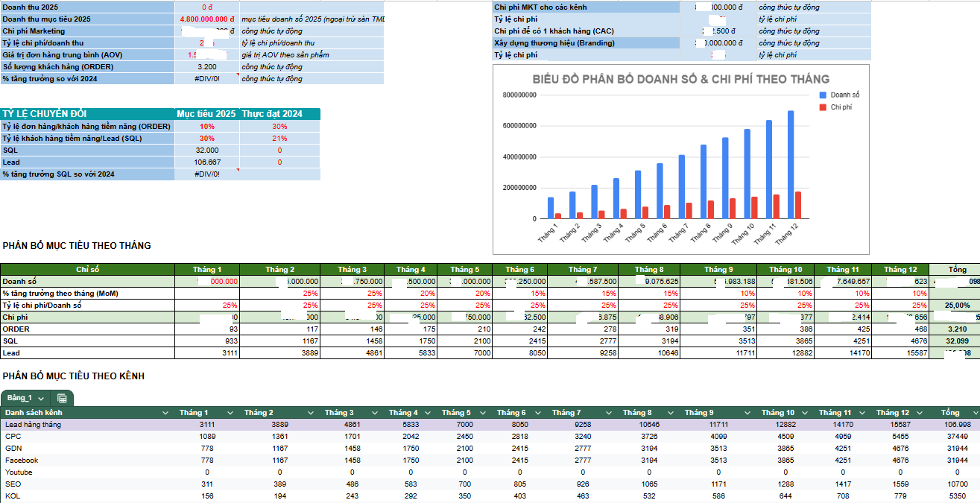980x503 pixels.
Task: Select the Doanh thu 2025 label cell
Action: point(88,7)
